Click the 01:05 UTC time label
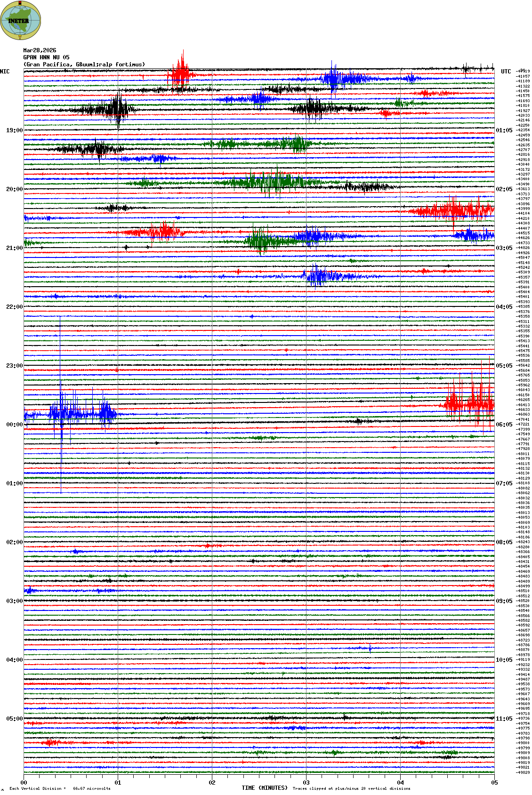Image resolution: width=532 pixels, height=795 pixels. click(x=504, y=130)
